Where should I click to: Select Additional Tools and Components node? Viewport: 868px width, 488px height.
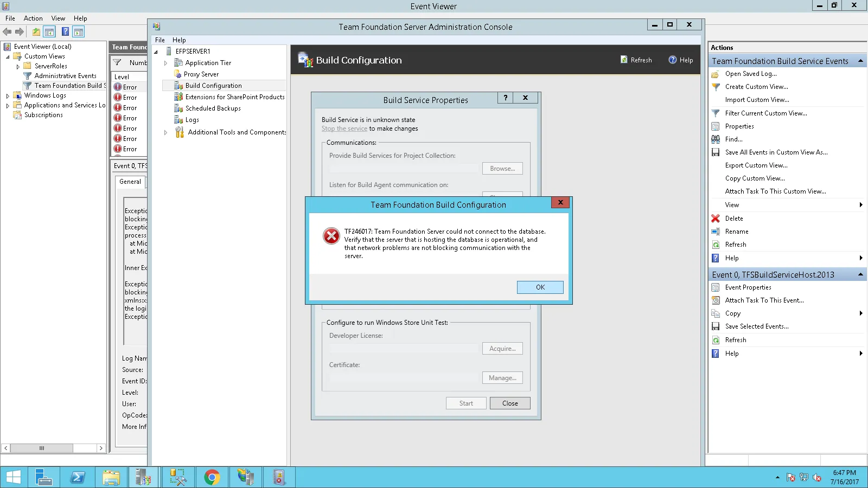click(x=237, y=132)
